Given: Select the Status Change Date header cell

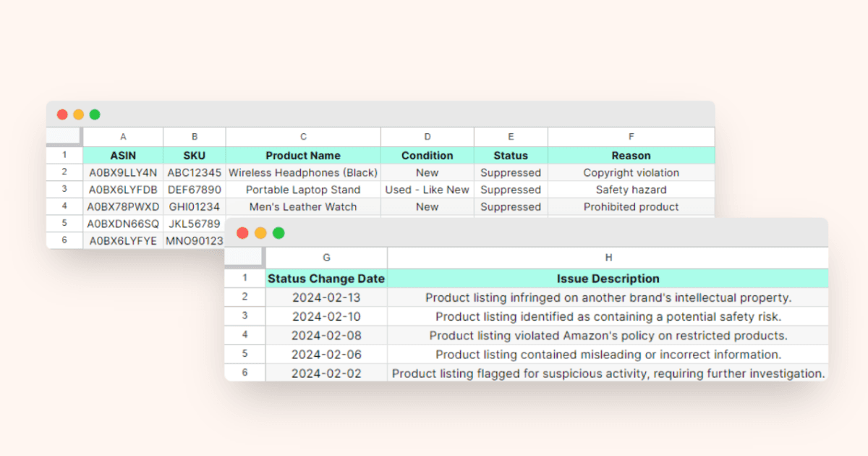Looking at the screenshot, I should point(326,278).
